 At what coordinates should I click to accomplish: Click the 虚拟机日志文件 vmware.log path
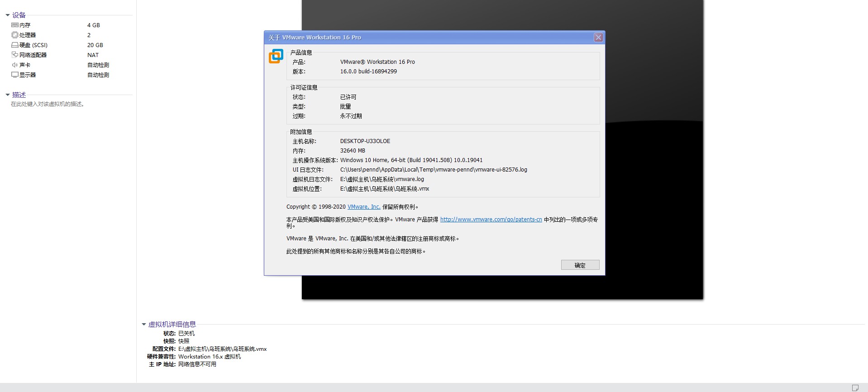tap(382, 179)
